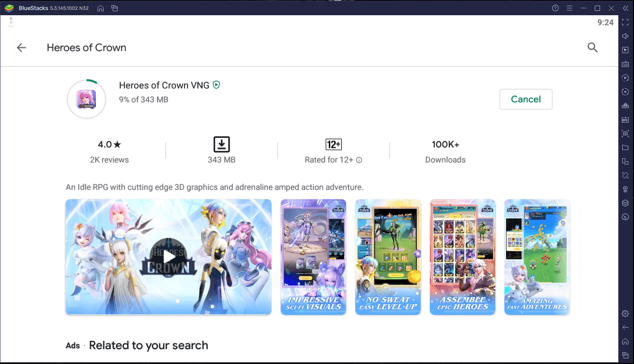Open the media folder icon in sidebar
The image size is (634, 364).
[625, 147]
